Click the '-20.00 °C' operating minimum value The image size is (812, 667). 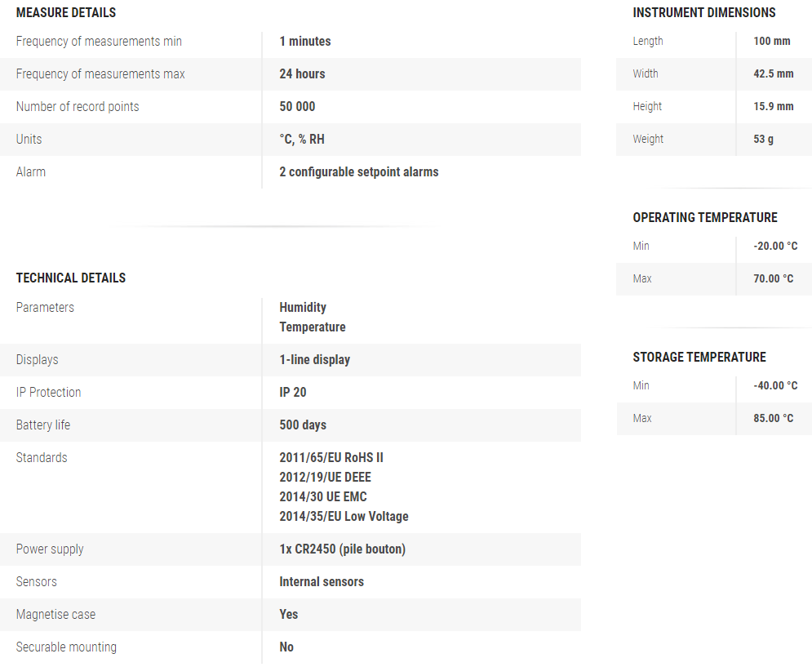(774, 247)
